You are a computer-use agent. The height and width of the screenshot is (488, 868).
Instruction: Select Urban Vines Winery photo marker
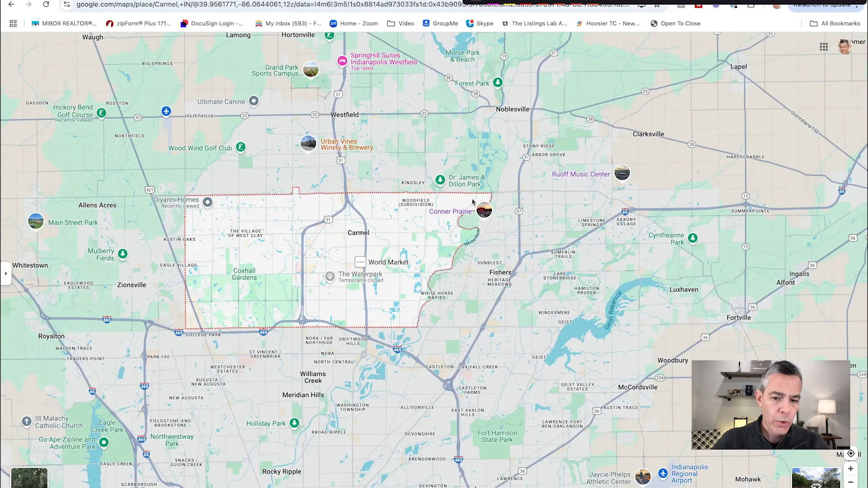pos(308,144)
